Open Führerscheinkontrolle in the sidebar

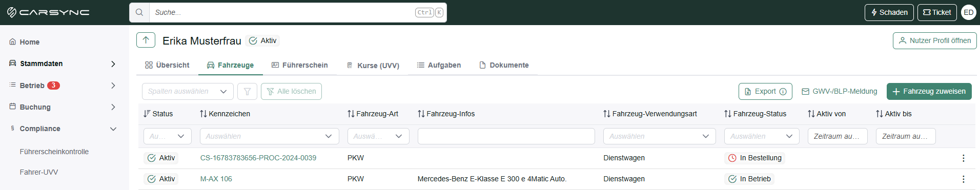[54, 152]
